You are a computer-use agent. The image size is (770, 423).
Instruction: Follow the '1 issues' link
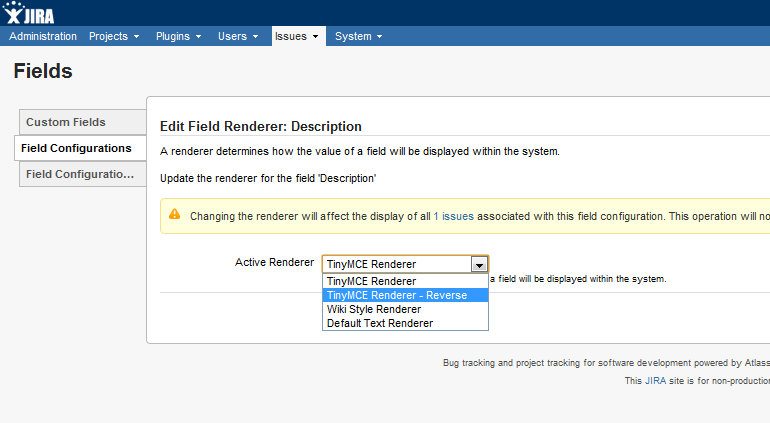pyautogui.click(x=453, y=215)
